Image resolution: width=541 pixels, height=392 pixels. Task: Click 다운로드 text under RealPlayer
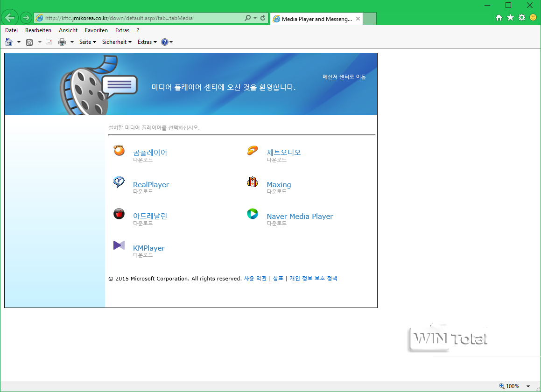click(x=143, y=191)
